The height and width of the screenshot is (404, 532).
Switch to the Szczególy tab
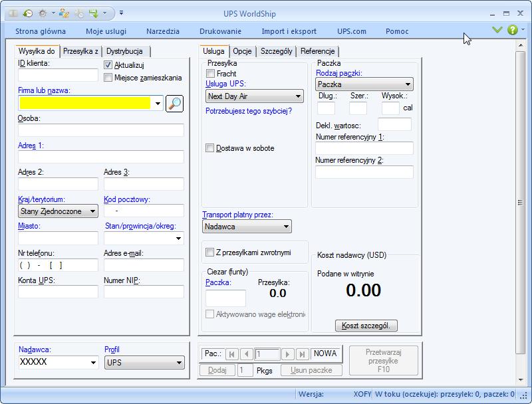(276, 51)
